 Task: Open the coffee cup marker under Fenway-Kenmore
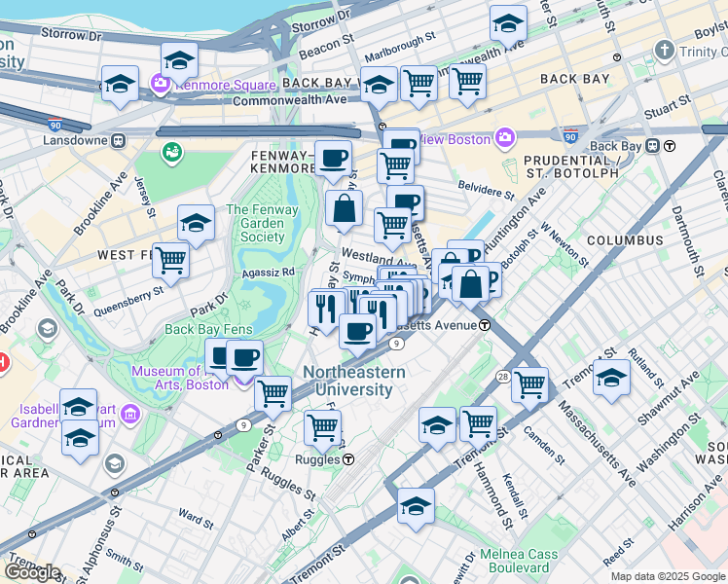[334, 162]
